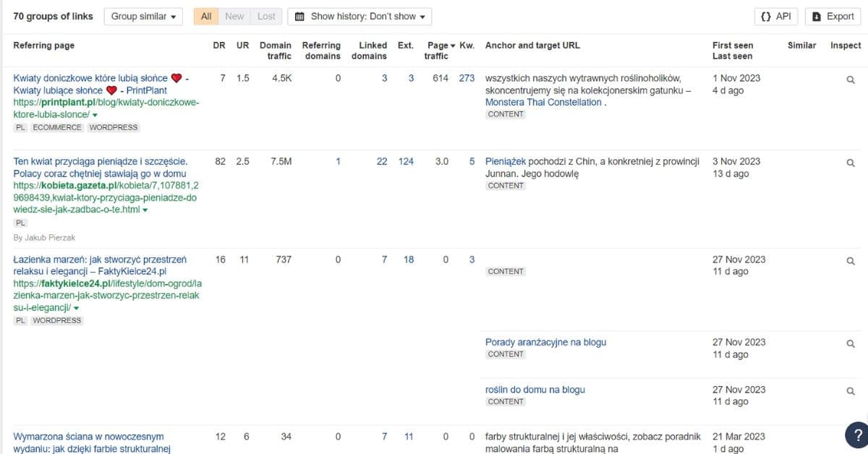The height and width of the screenshot is (454, 868).
Task: Sort by UR column header
Action: [x=242, y=46]
